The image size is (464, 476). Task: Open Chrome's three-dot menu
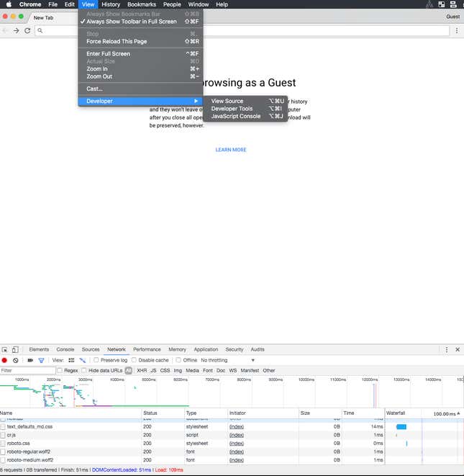457,31
